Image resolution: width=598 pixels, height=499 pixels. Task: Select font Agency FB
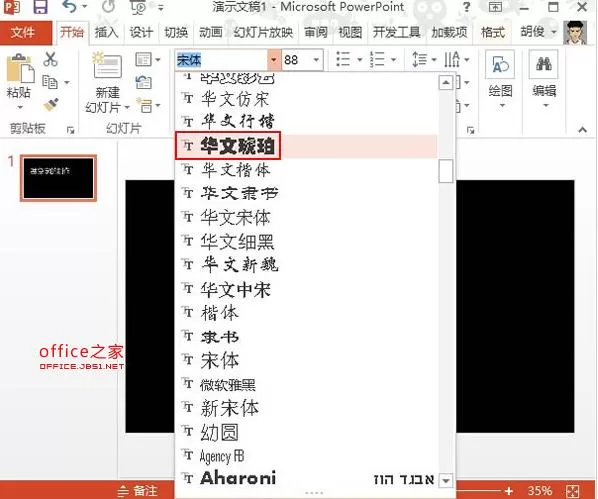click(x=306, y=456)
